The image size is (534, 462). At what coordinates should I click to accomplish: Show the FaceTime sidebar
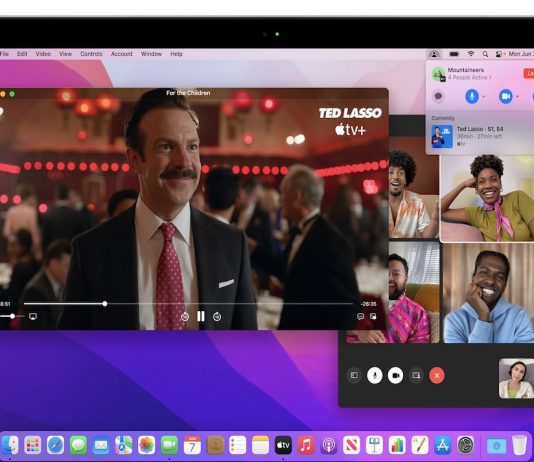[354, 375]
